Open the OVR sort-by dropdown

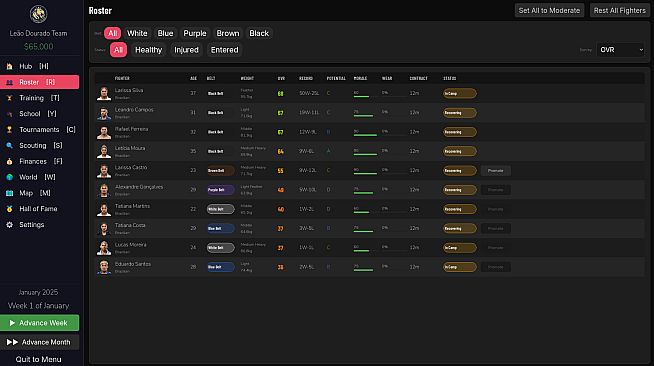click(x=621, y=50)
